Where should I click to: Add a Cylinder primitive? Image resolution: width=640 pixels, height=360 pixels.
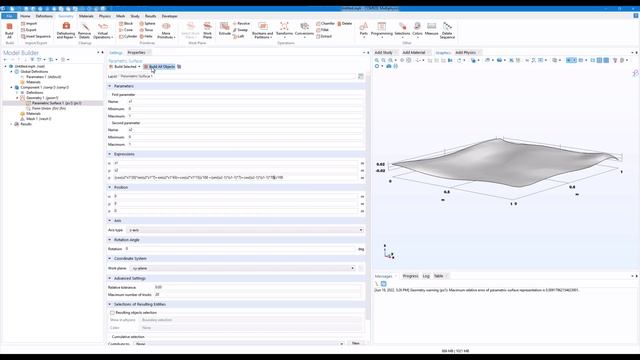128,36
